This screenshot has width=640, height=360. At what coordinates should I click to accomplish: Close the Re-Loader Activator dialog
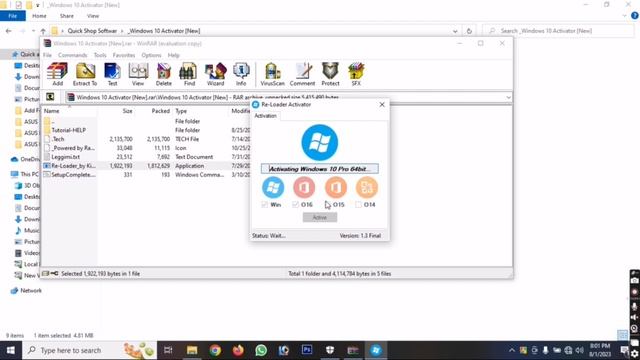click(382, 104)
